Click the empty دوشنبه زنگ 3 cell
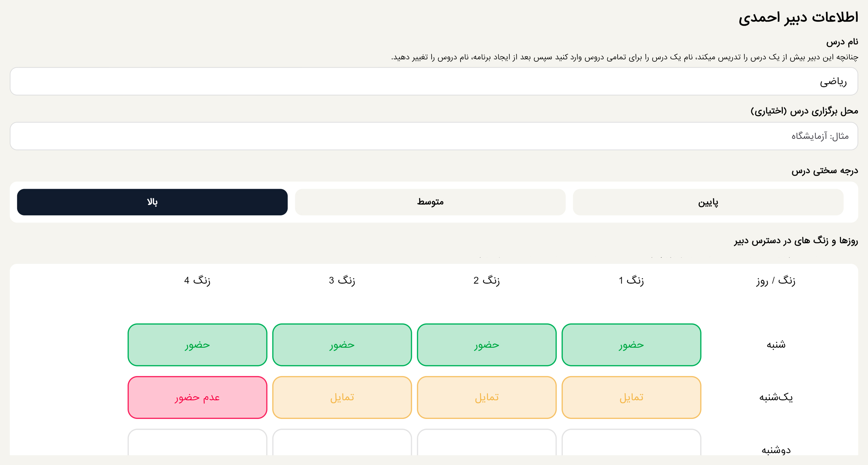The height and width of the screenshot is (465, 868). (342, 443)
